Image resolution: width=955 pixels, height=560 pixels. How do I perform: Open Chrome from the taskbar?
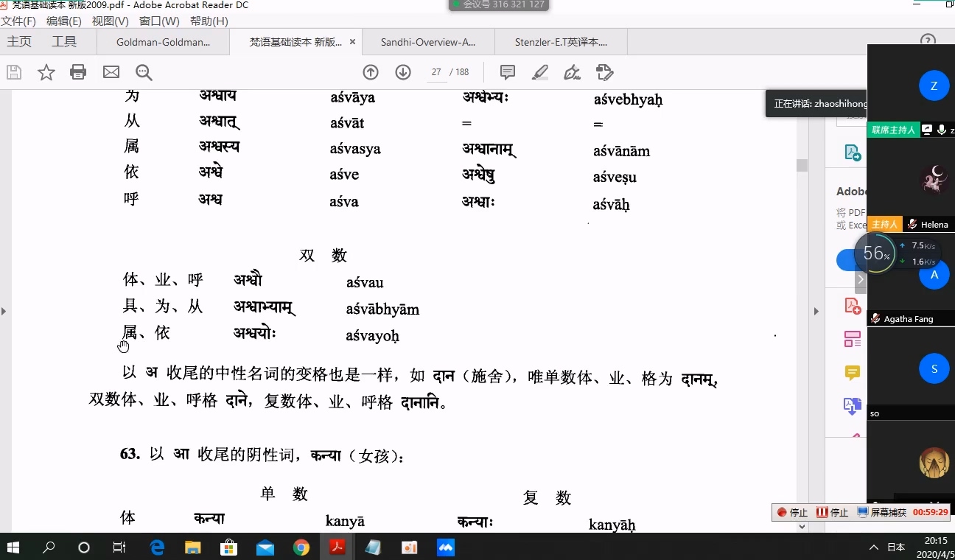pyautogui.click(x=301, y=547)
